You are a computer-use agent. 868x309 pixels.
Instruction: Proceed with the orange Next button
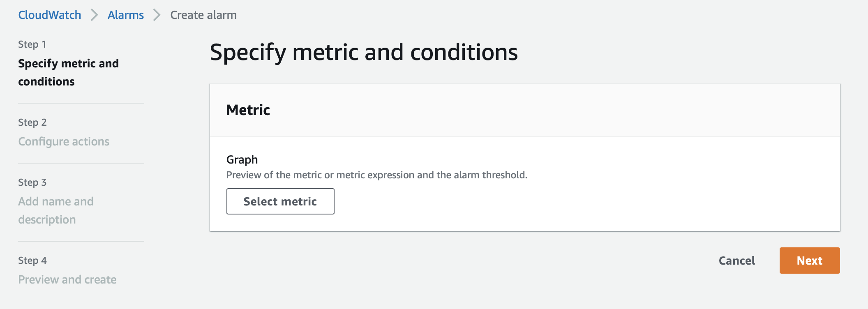[809, 261]
